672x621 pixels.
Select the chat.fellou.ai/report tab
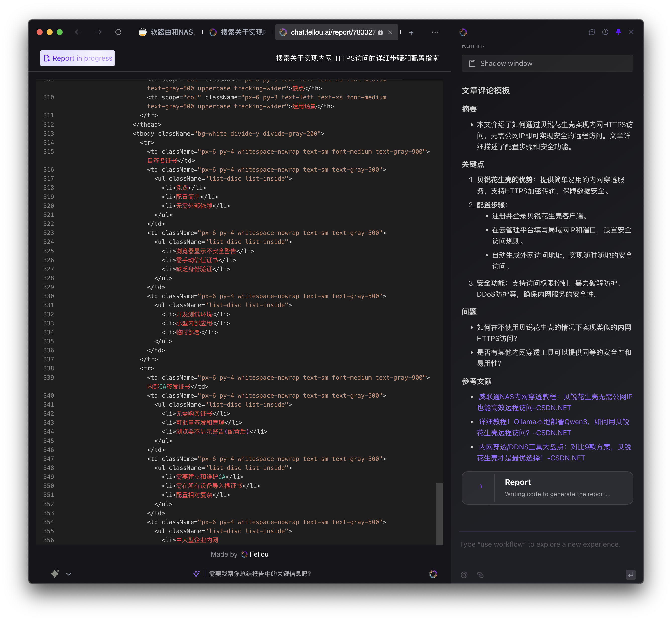[336, 32]
